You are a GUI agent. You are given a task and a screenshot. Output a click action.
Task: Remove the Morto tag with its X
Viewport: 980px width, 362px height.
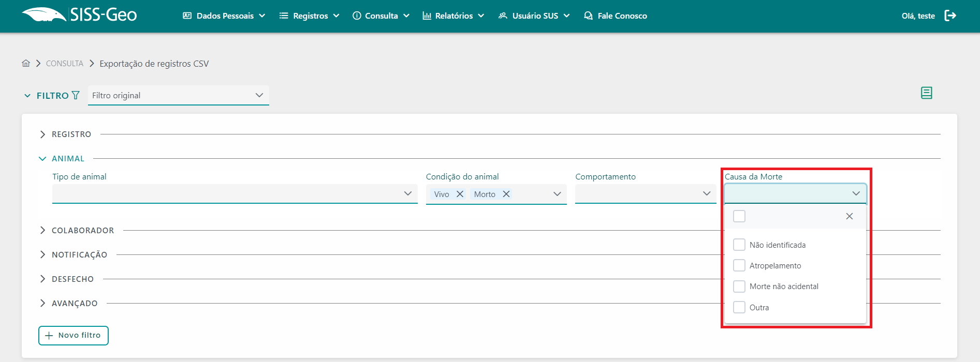coord(506,194)
